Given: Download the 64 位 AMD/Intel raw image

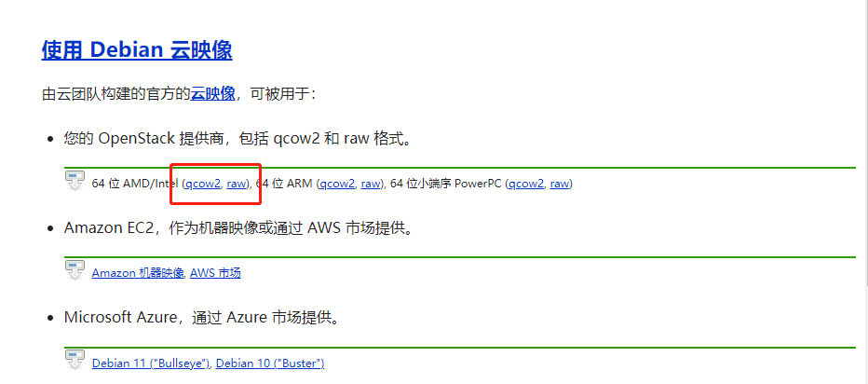Looking at the screenshot, I should coord(237,184).
